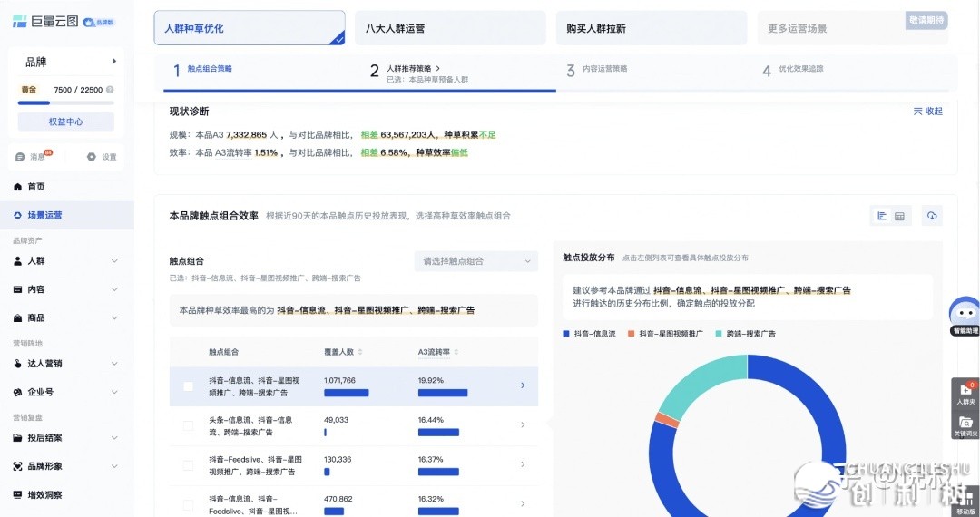Screen dimensions: 980x517
Task: Click the 19.92% A3流转率 value
Action: pos(431,380)
